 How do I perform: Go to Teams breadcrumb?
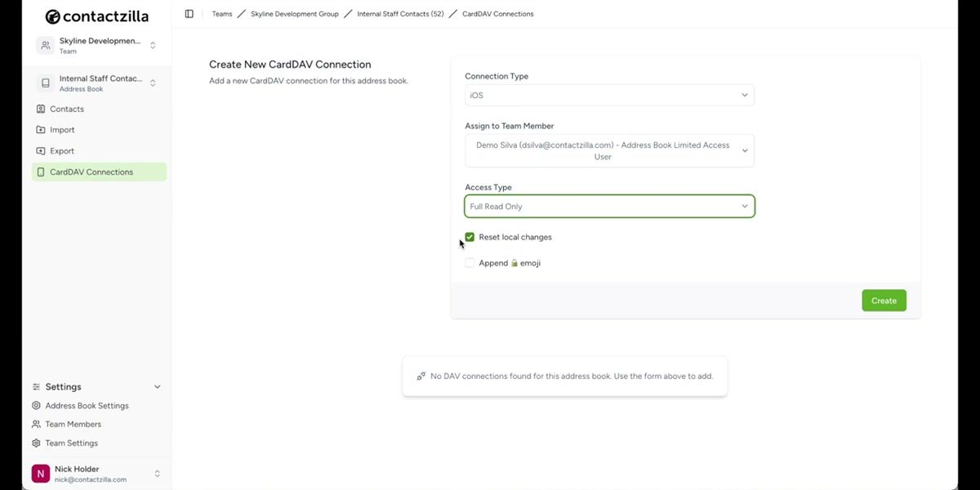(x=221, y=14)
